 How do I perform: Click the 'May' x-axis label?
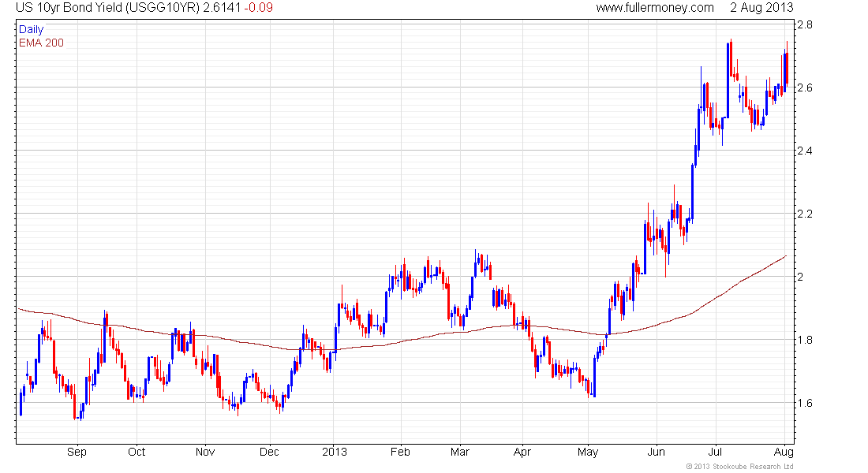coord(588,452)
